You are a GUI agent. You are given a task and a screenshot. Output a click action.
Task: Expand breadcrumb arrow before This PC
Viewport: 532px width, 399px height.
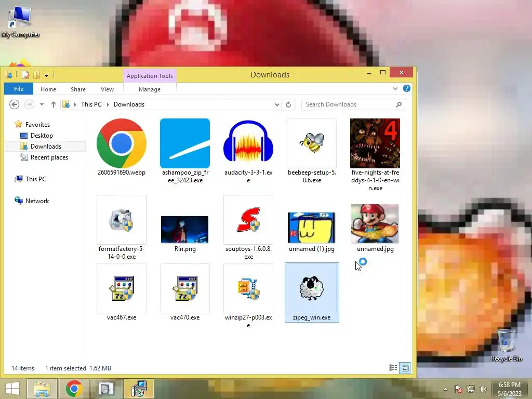(x=75, y=104)
